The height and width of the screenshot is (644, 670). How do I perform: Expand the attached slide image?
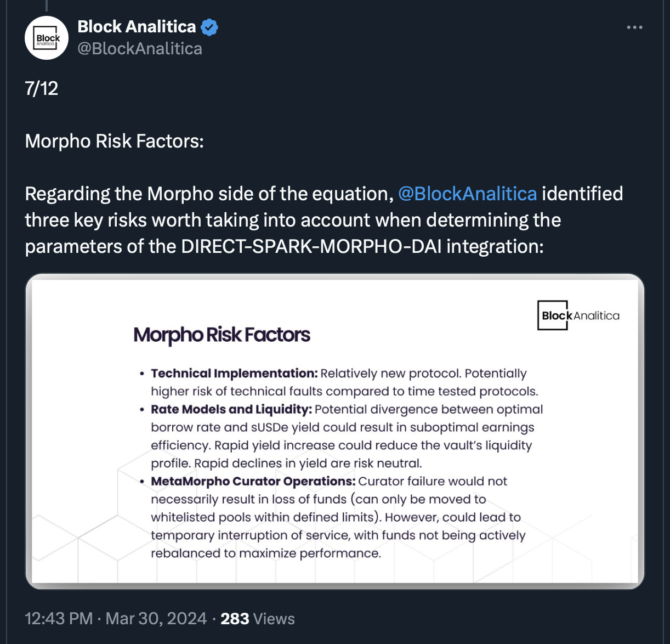(x=335, y=431)
